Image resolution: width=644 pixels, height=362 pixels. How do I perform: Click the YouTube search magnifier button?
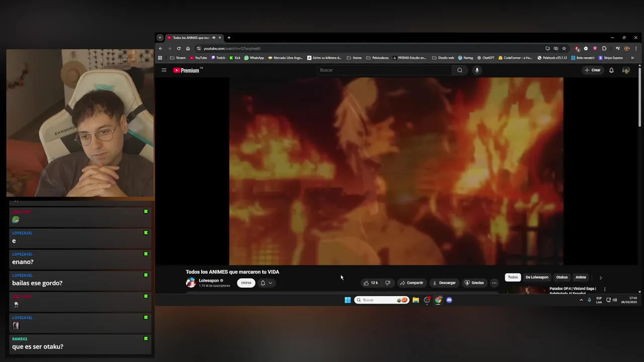[x=459, y=70]
